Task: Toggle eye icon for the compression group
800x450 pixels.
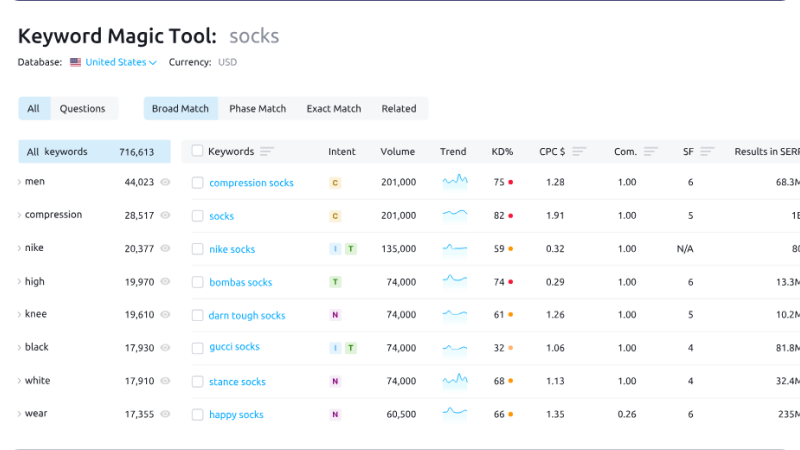Action: point(165,215)
